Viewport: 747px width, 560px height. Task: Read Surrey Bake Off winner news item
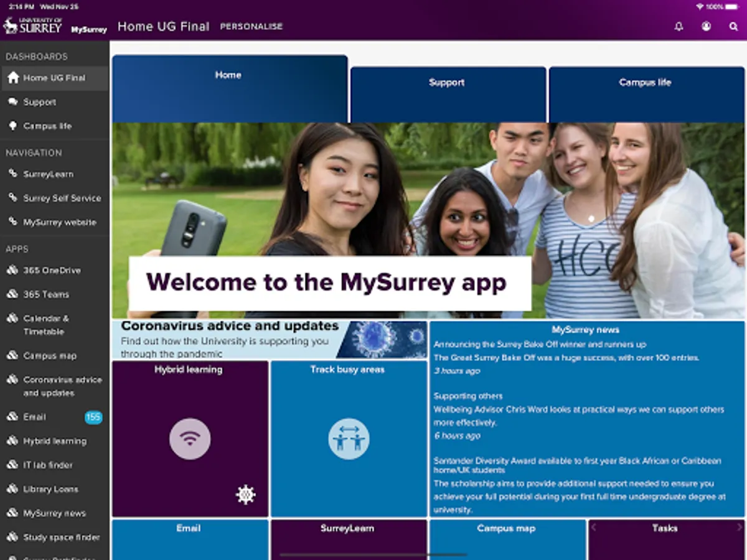pyautogui.click(x=566, y=357)
